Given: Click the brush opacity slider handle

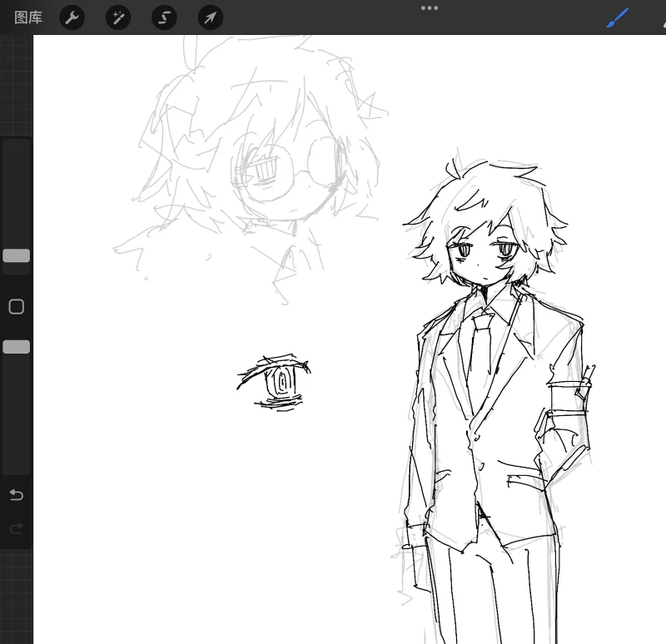Looking at the screenshot, I should tap(16, 347).
